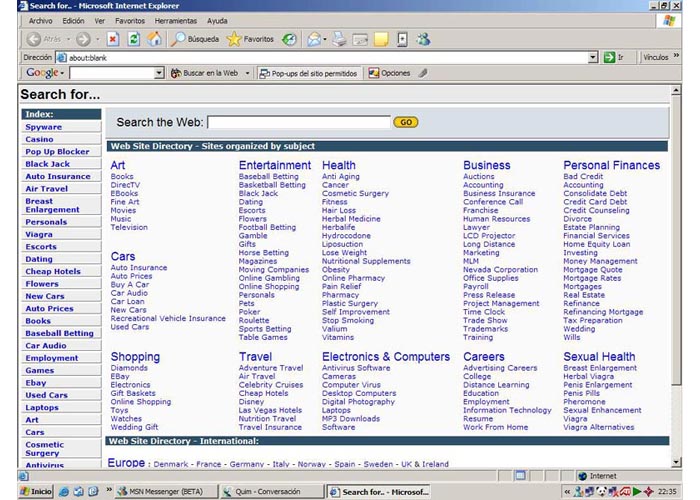Click Internet Explorer quick launch icon
The height and width of the screenshot is (500, 700).
click(x=64, y=492)
